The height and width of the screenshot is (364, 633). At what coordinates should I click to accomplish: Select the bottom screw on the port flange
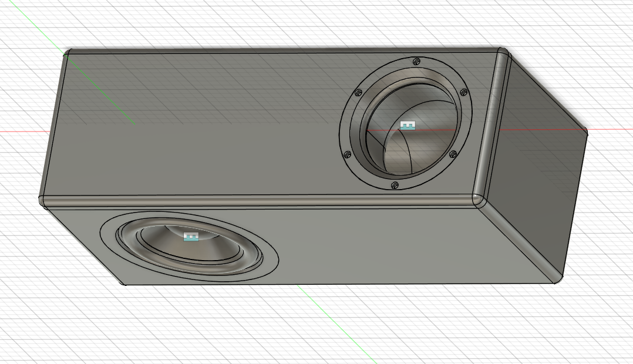point(395,185)
